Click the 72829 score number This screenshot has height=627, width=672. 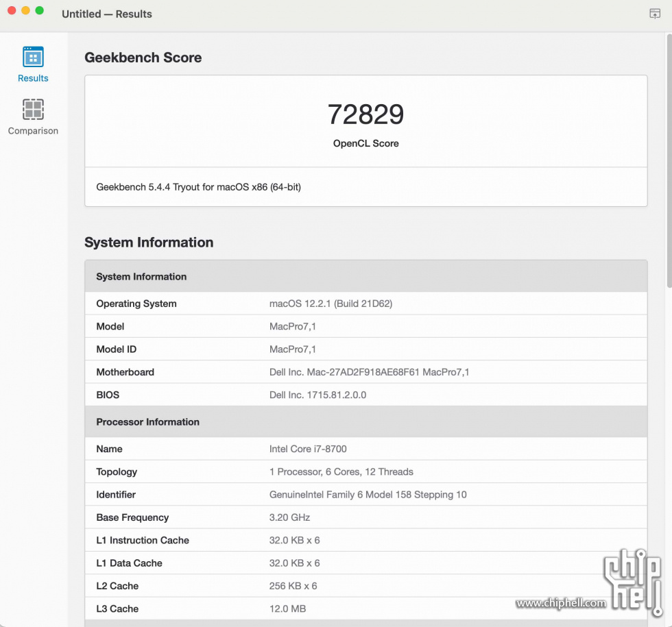(x=365, y=114)
